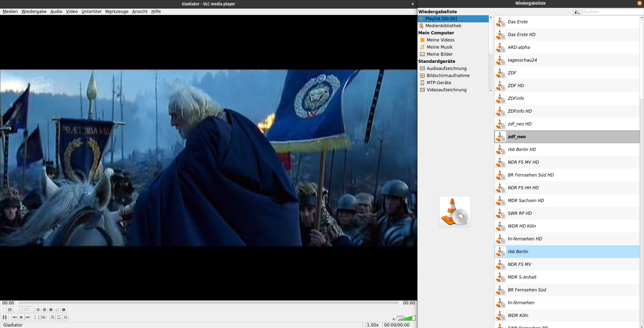Toggle fullscreen video mode

point(37,317)
